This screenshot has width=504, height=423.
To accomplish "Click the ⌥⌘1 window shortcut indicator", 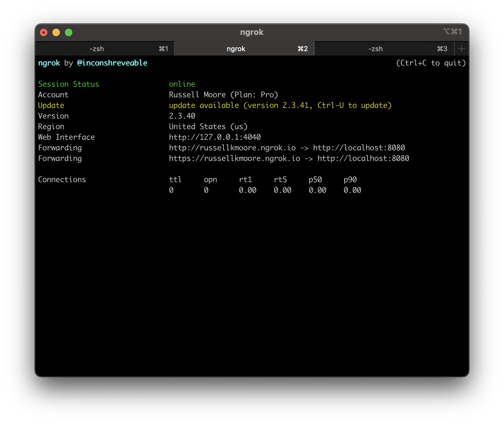I will click(452, 32).
